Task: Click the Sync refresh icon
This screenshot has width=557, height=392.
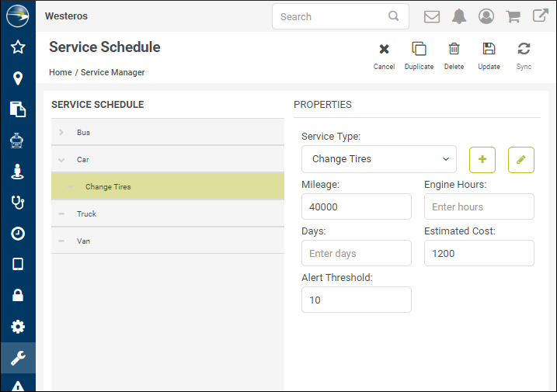Action: coord(524,50)
